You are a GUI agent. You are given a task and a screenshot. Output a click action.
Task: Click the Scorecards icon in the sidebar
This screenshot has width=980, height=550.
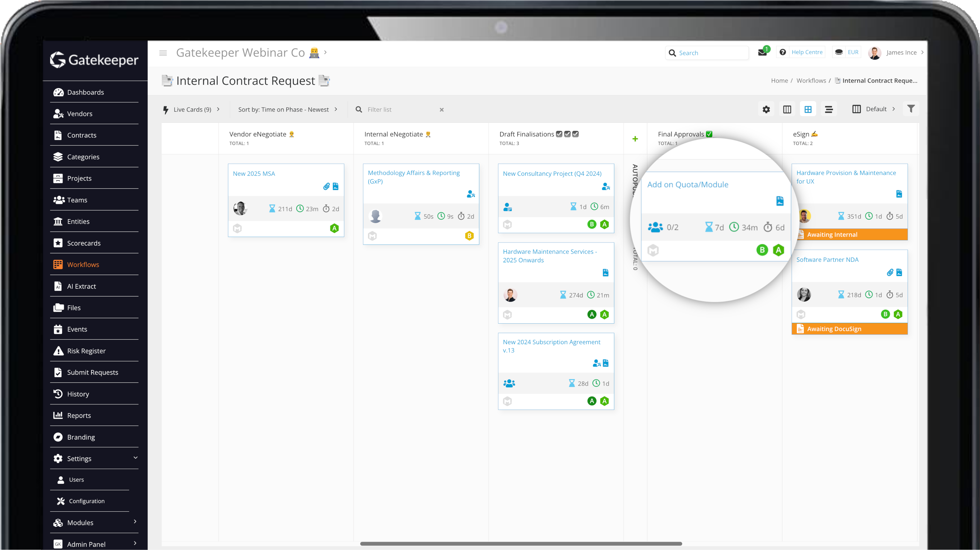[58, 243]
